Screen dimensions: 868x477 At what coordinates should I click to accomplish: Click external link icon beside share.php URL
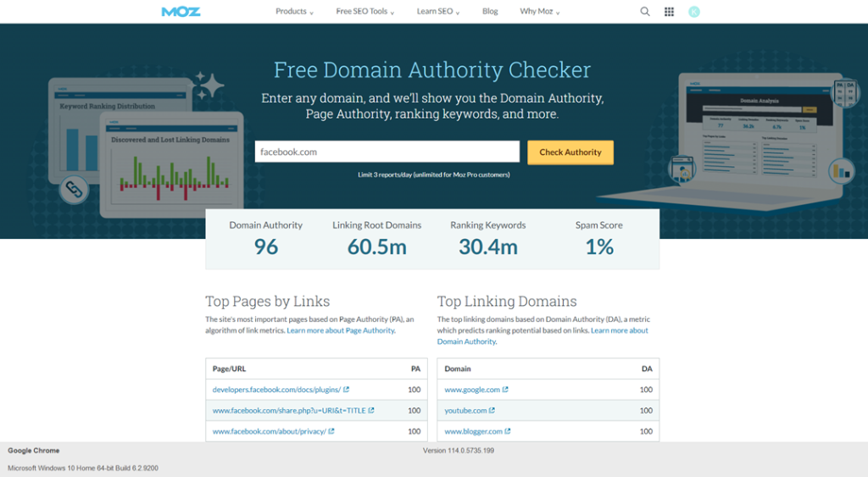click(x=371, y=411)
